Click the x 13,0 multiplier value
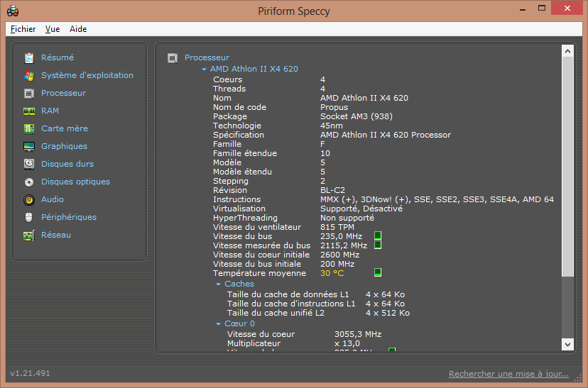 (347, 343)
